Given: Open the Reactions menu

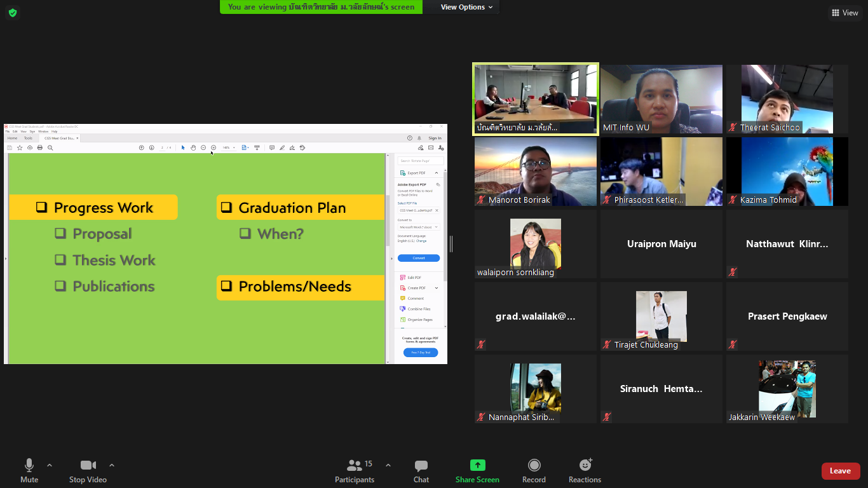Looking at the screenshot, I should [585, 465].
